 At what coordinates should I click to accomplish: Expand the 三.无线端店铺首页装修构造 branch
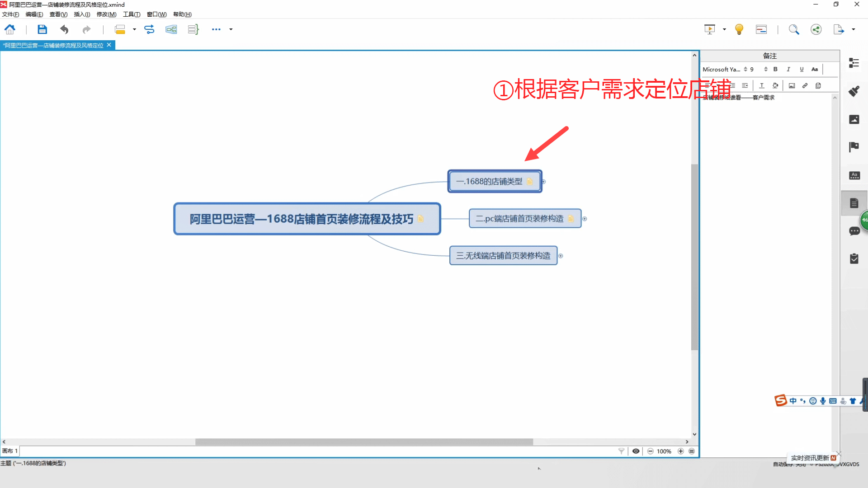561,256
